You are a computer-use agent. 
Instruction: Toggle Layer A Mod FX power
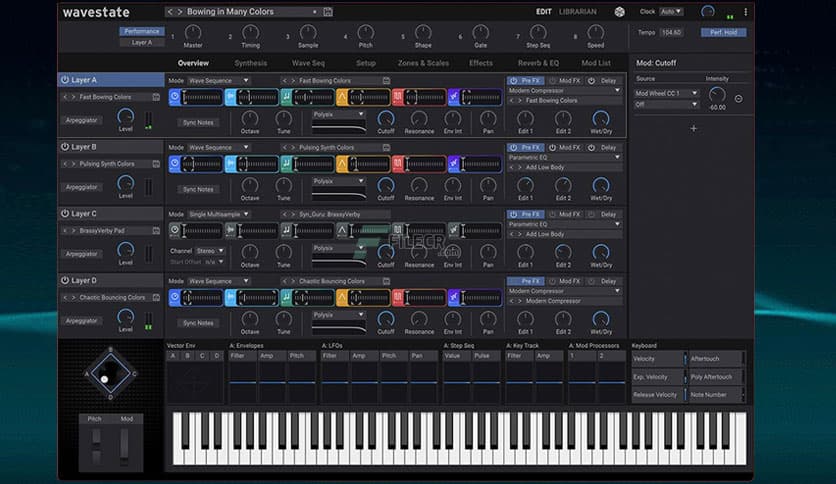[x=552, y=81]
